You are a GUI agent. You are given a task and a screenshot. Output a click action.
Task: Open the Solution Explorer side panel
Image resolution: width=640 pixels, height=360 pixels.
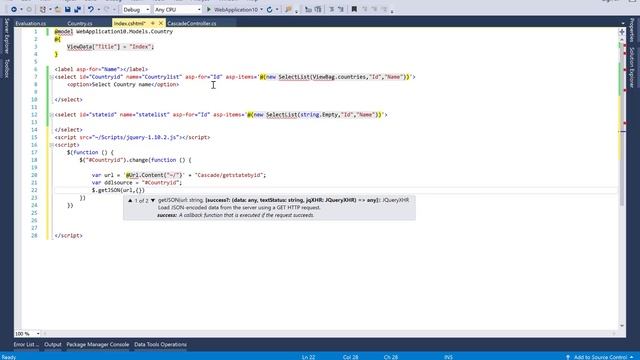pos(632,67)
